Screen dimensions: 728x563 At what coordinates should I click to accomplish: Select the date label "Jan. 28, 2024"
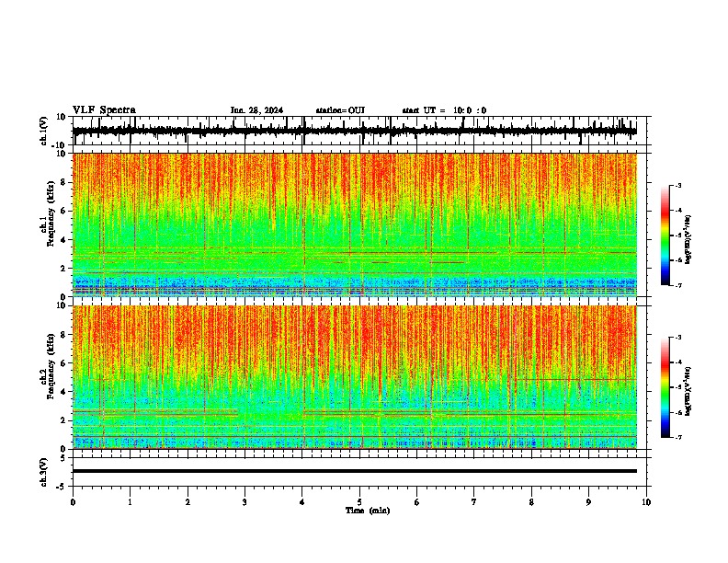click(256, 110)
